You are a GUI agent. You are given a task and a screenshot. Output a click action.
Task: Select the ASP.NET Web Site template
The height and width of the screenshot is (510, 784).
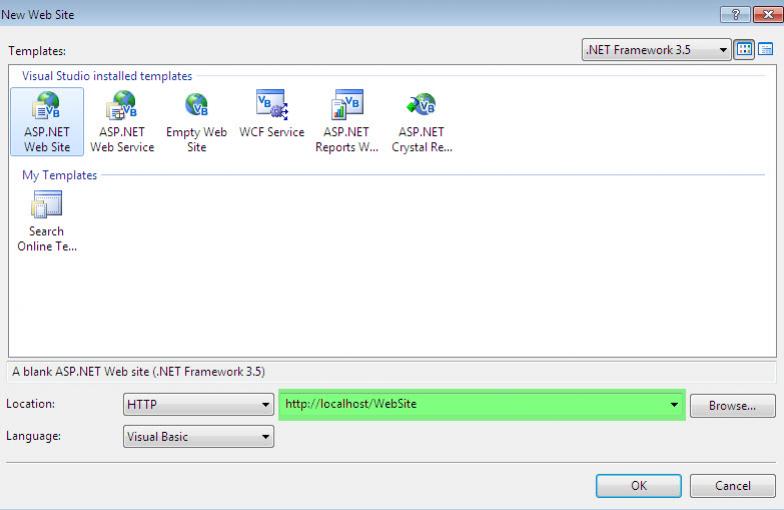pyautogui.click(x=47, y=122)
